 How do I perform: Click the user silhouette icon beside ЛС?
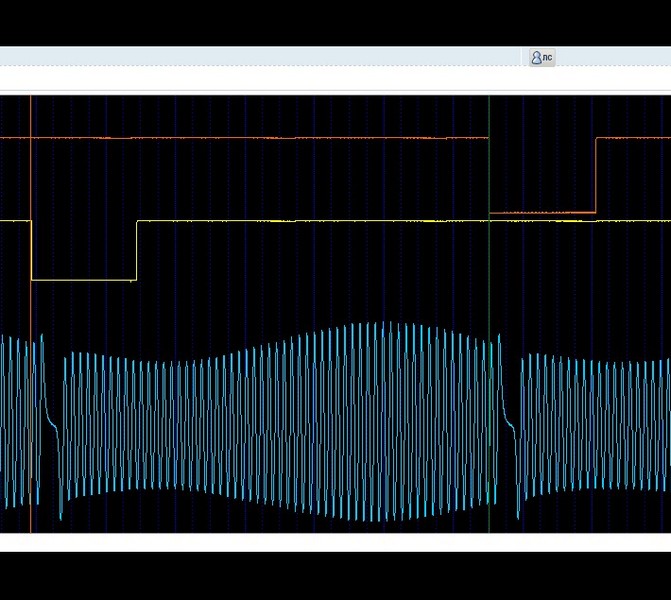pos(536,57)
